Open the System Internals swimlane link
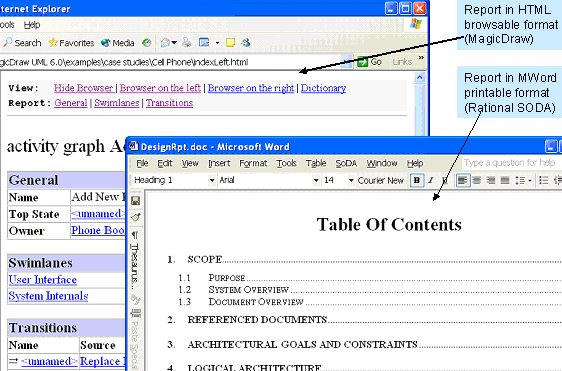This screenshot has width=562, height=371. pyautogui.click(x=48, y=296)
